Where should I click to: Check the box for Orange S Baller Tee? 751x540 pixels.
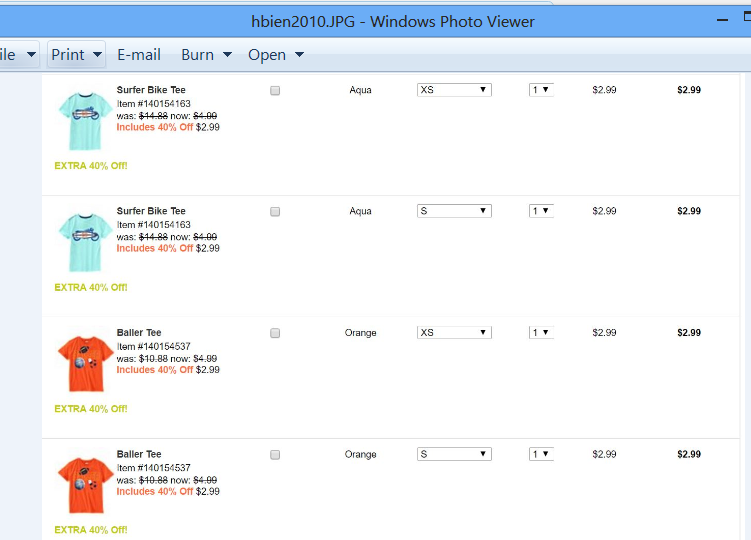275,454
